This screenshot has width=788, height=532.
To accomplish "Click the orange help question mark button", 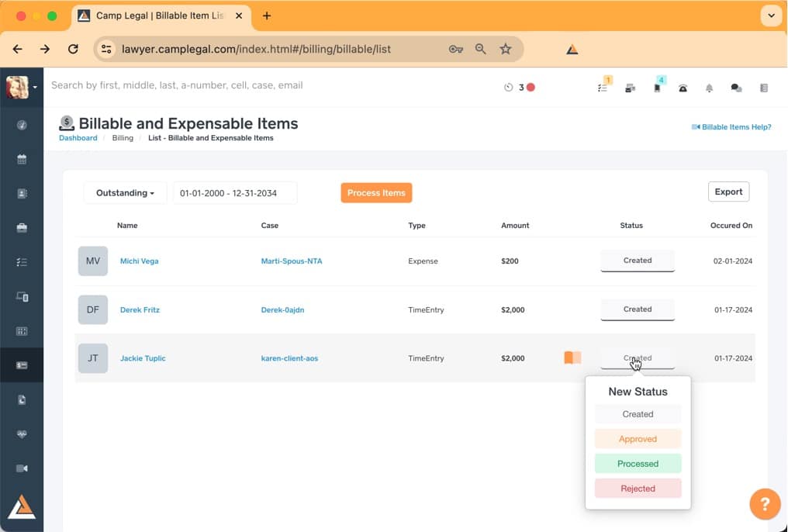I will 764,505.
